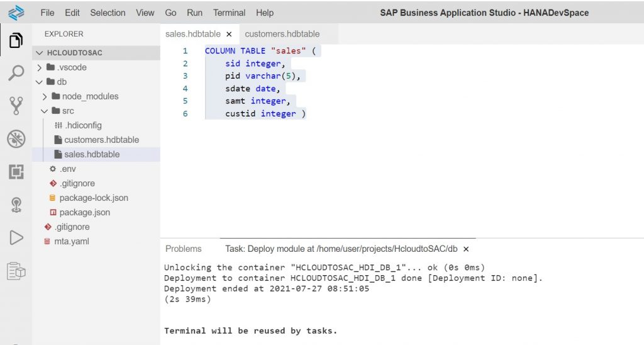Open the Explorer view icon in activity bar

point(16,40)
